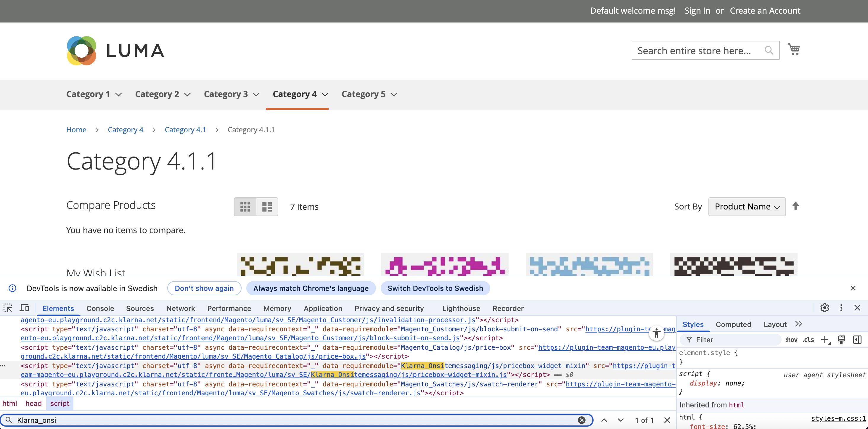The image size is (868, 429).
Task: Click Don't show again button
Action: (204, 288)
